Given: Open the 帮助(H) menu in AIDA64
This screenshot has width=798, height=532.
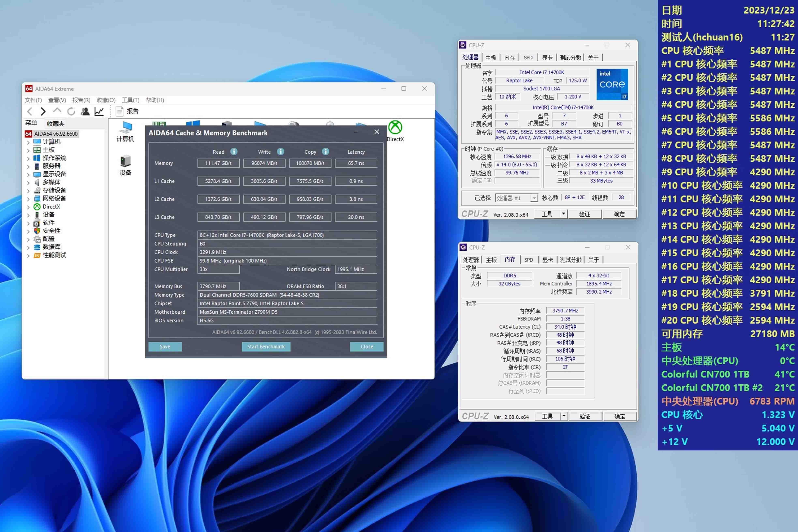Looking at the screenshot, I should pos(155,100).
